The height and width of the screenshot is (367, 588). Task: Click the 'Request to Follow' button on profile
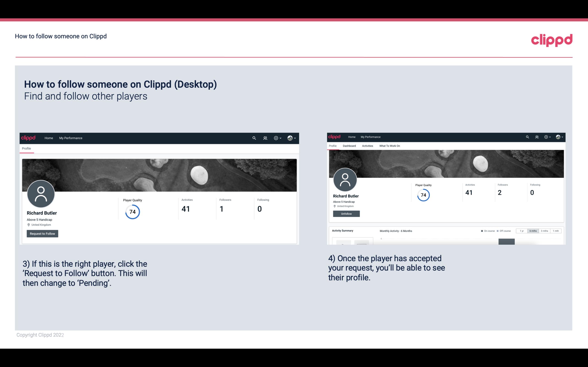pos(42,233)
